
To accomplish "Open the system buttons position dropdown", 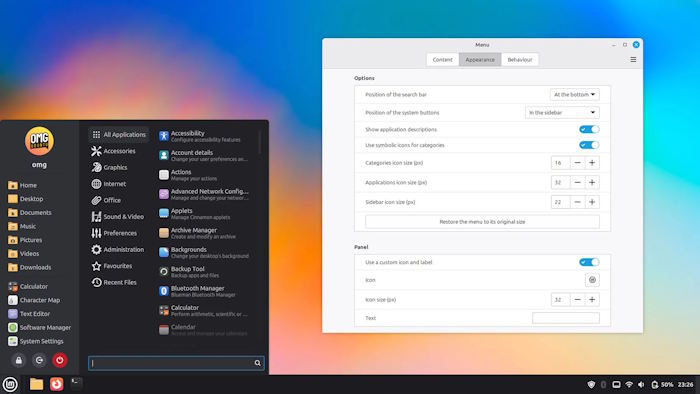I will (562, 112).
